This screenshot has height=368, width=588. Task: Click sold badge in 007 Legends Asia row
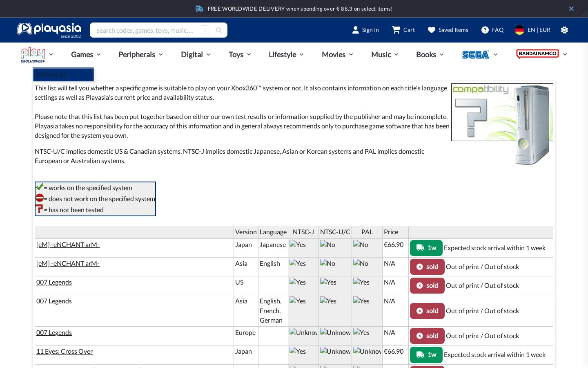427,311
